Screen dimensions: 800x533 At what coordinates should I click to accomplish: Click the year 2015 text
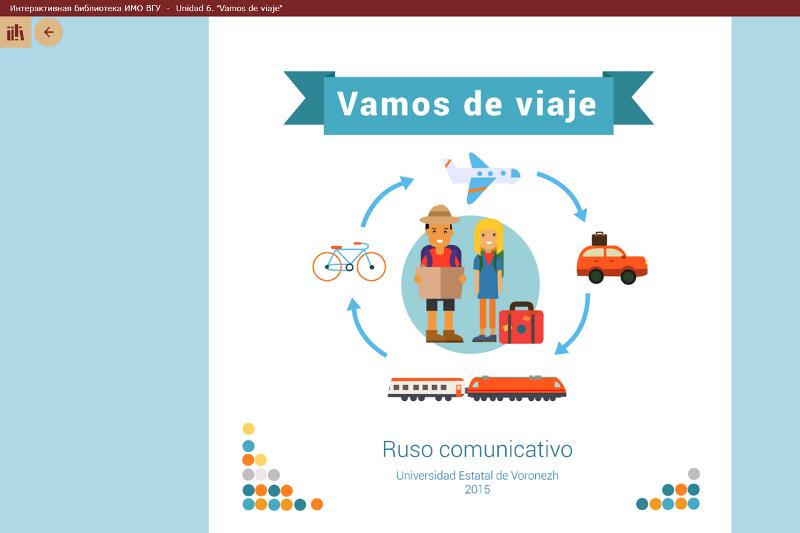(478, 490)
